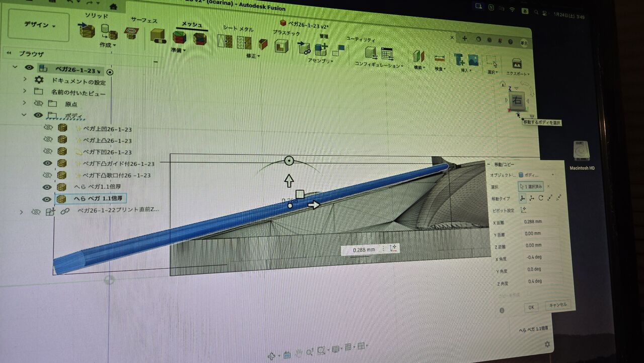Click the new design tab plus icon
644x363 pixels.
(x=464, y=38)
